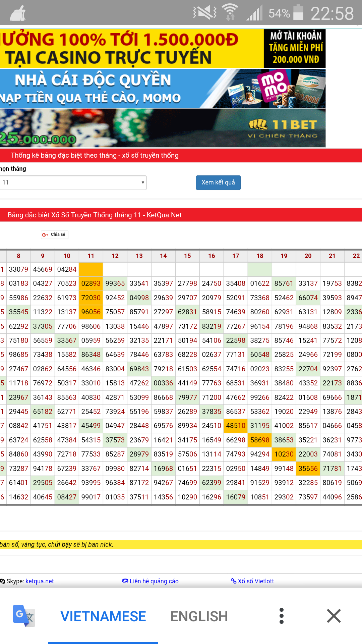
Task: Tap the Google Translate logo icon
Action: pyautogui.click(x=24, y=616)
